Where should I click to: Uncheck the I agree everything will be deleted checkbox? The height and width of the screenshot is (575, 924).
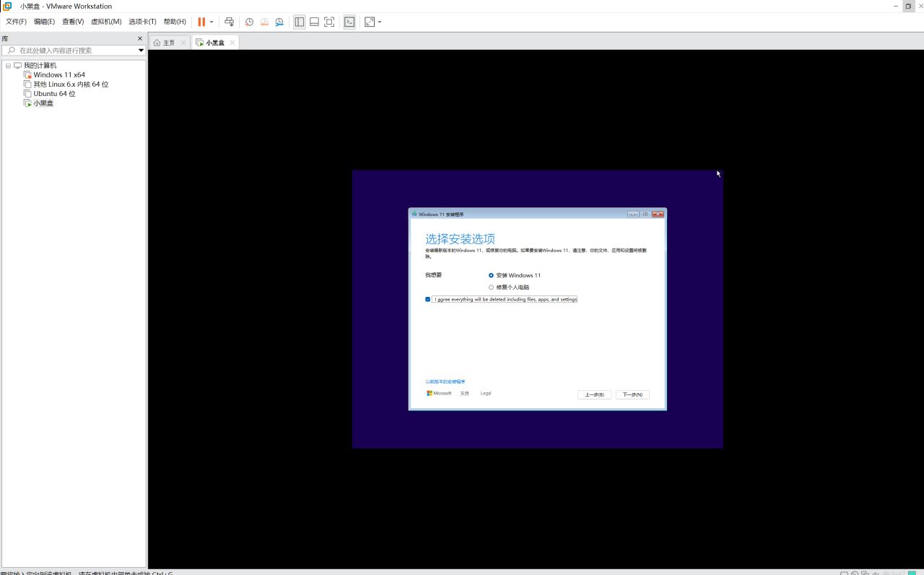pos(427,299)
